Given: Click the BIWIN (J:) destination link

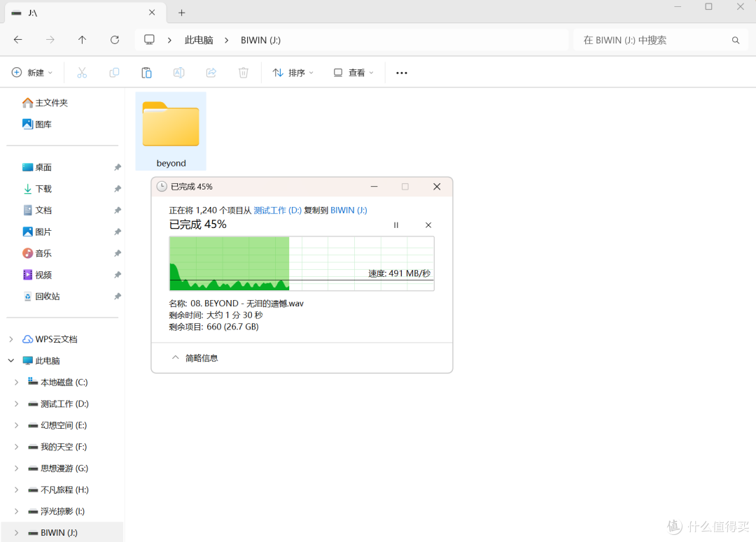Looking at the screenshot, I should tap(349, 210).
